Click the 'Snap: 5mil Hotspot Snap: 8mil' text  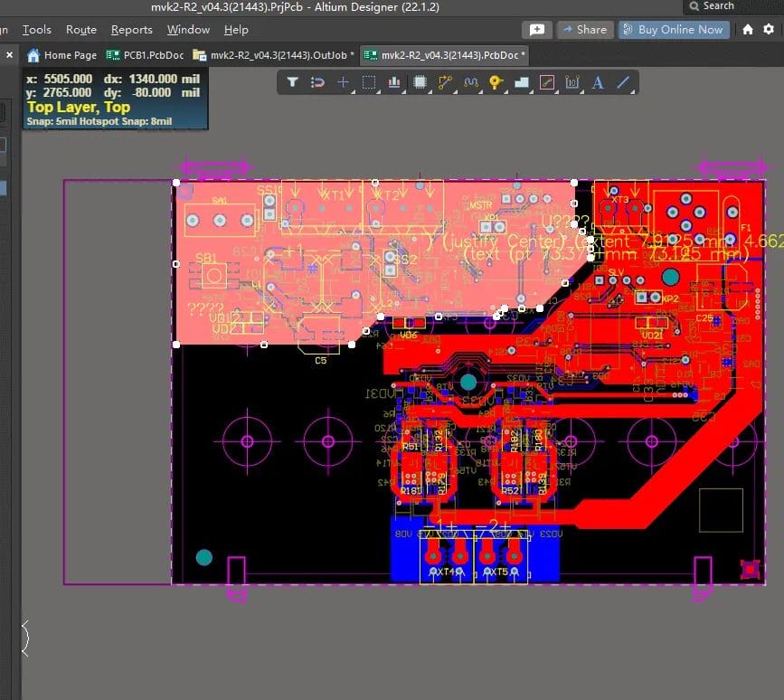click(x=99, y=121)
